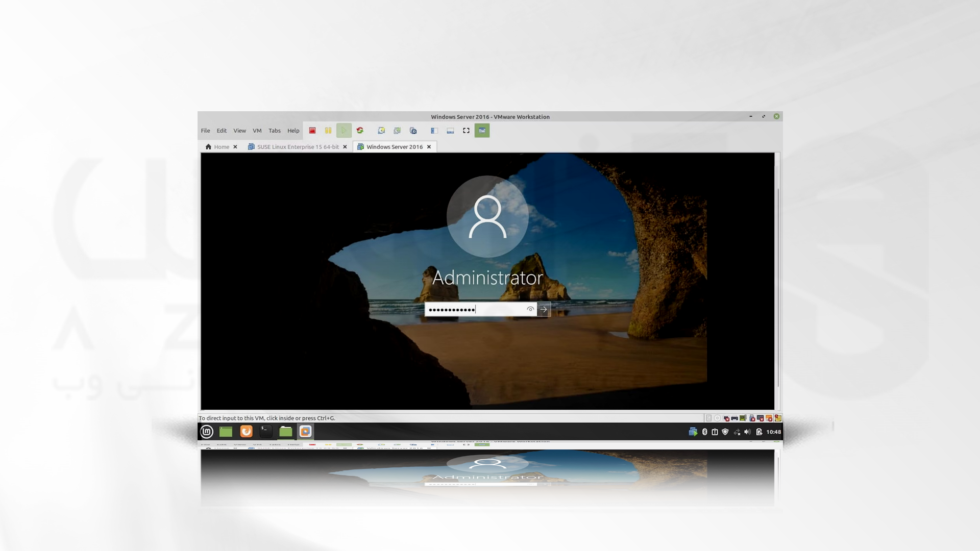Viewport: 980px width, 551px height.
Task: Open the VM menu in VMware Workstation
Action: tap(257, 130)
